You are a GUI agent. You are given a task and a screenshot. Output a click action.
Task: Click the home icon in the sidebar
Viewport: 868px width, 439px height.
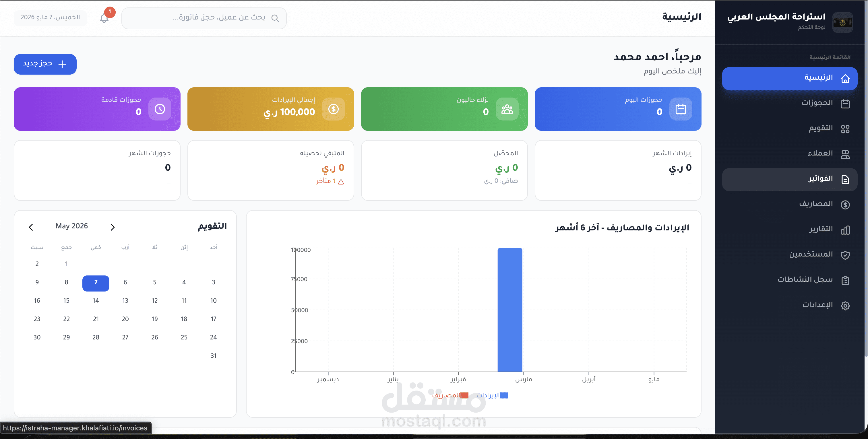point(845,79)
